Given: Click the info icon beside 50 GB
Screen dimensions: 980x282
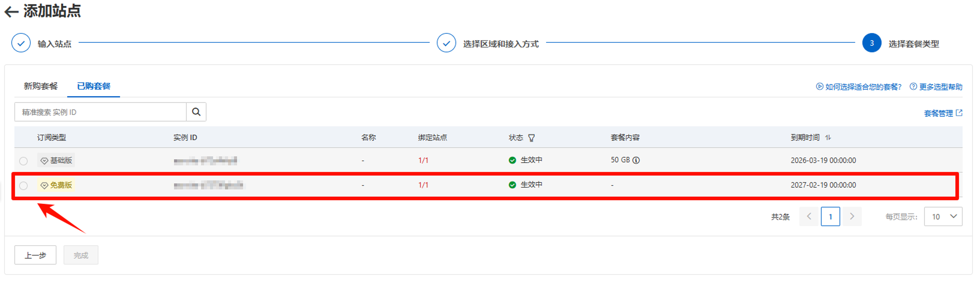Looking at the screenshot, I should 636,160.
